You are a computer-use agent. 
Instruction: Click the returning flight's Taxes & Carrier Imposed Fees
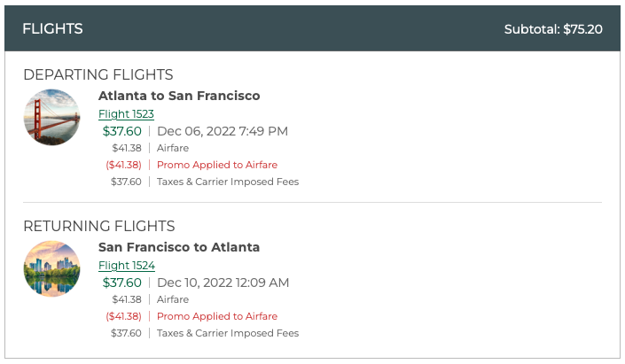coord(228,333)
